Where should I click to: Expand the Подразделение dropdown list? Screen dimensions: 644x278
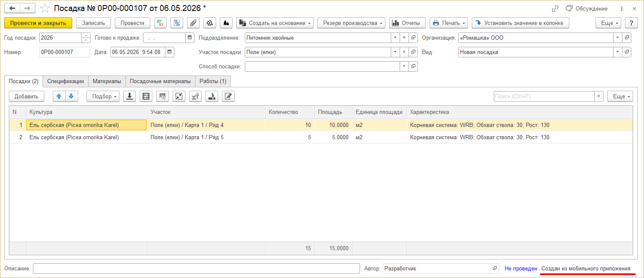tap(395, 38)
